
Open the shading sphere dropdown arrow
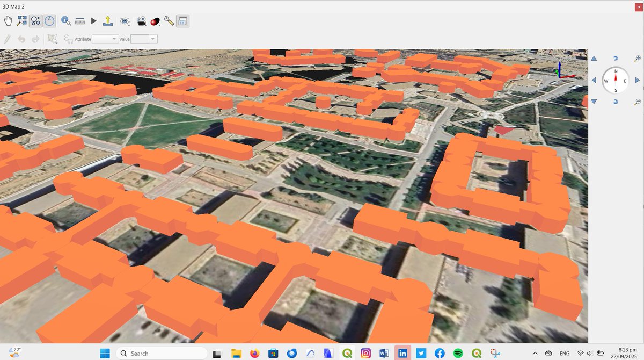(x=159, y=25)
